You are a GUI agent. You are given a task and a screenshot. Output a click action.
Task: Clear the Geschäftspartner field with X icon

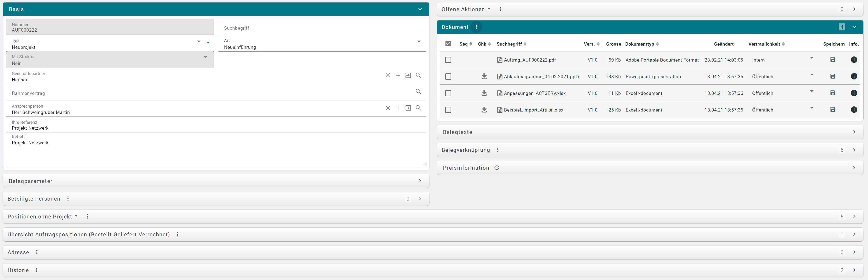[388, 75]
